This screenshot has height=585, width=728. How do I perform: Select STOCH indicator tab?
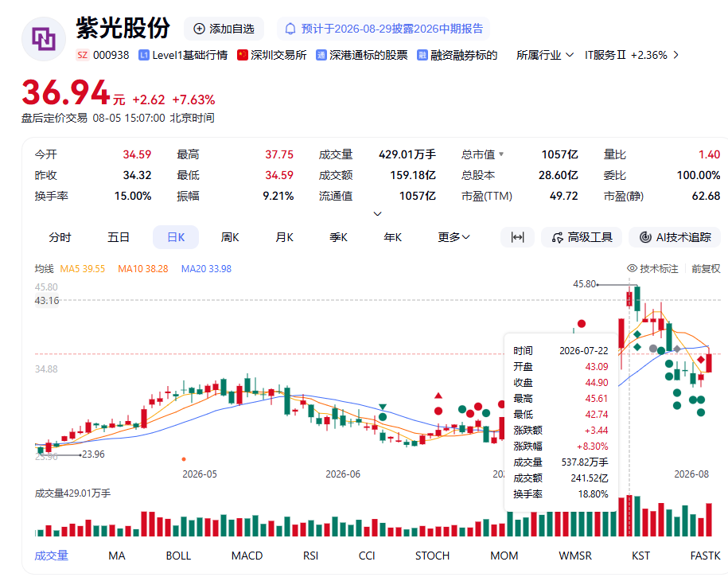[432, 556]
